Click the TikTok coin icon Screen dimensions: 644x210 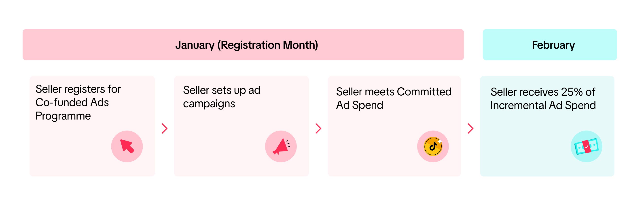433,146
